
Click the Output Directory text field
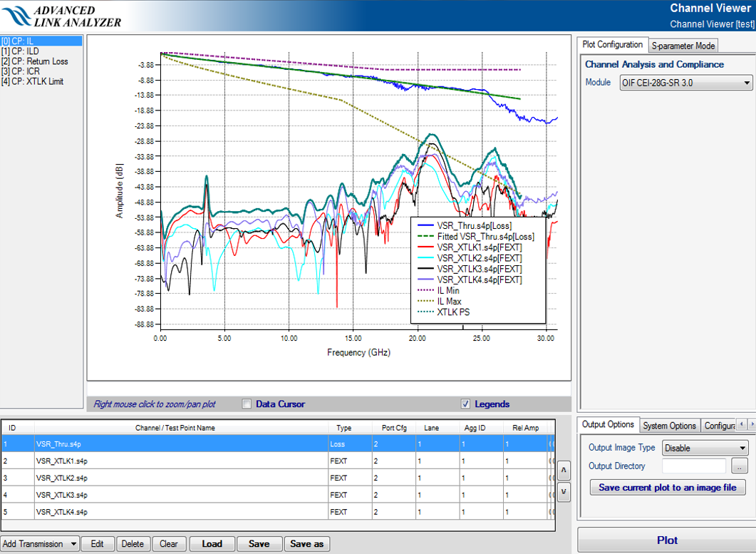(693, 466)
